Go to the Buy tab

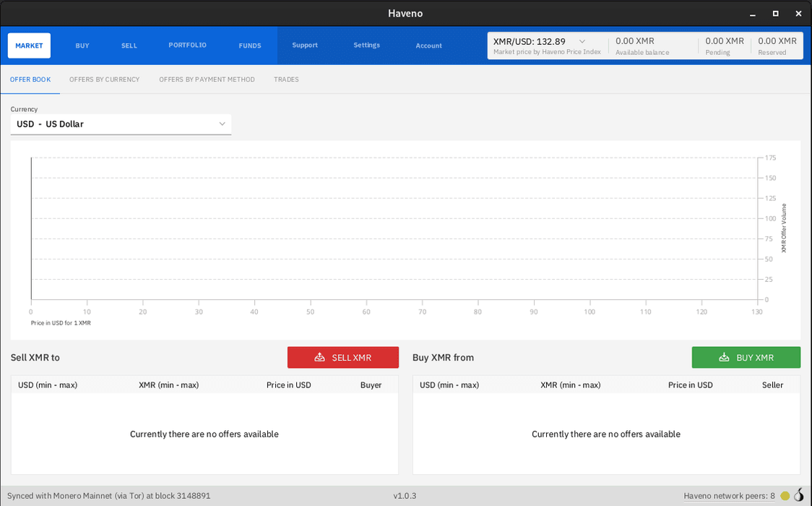[x=82, y=46]
